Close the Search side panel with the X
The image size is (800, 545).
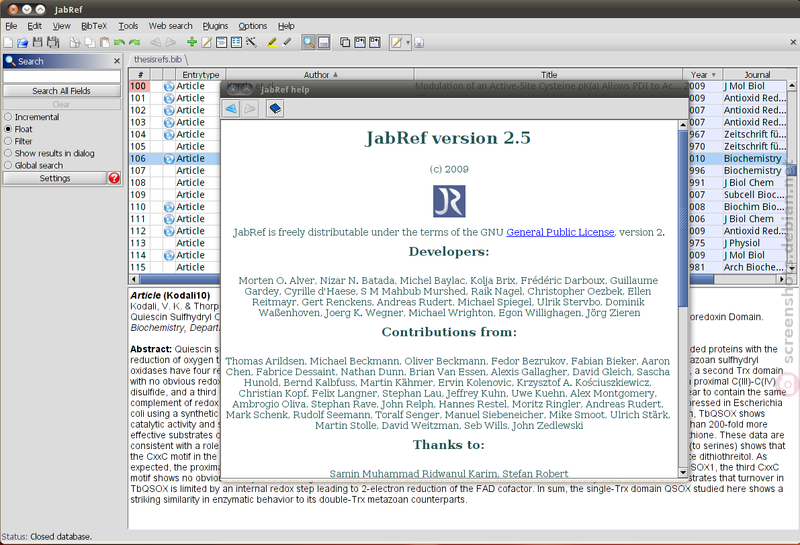[117, 61]
